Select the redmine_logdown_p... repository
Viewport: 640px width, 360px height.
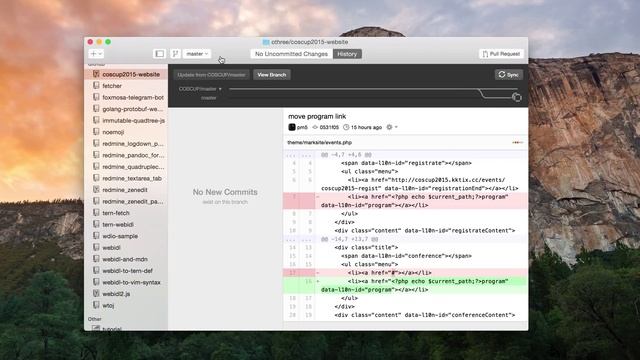[126, 144]
